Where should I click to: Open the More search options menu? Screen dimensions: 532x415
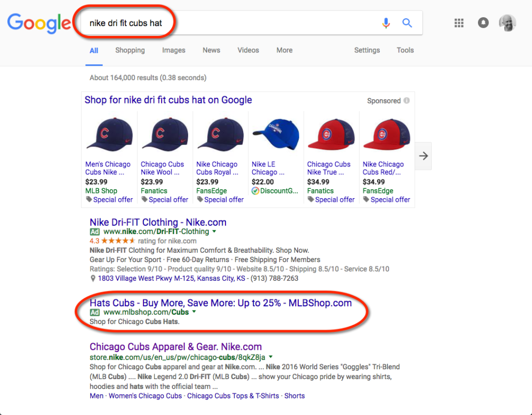pos(284,50)
